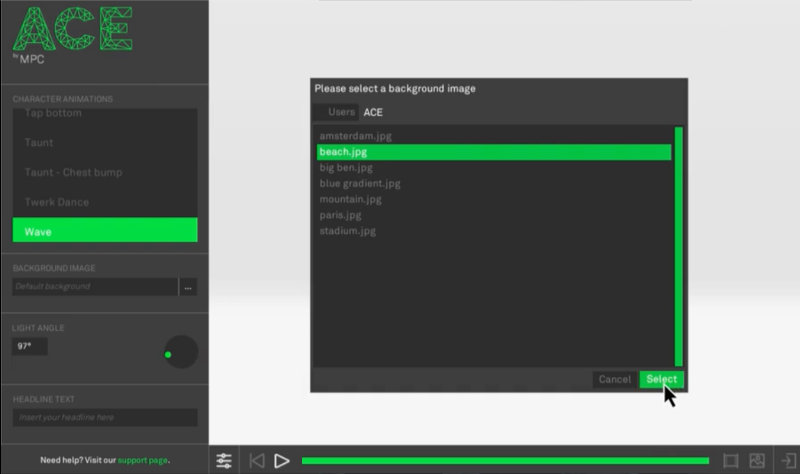Viewport: 800px width, 474px height.
Task: Switch to the ACE tab
Action: click(x=373, y=112)
